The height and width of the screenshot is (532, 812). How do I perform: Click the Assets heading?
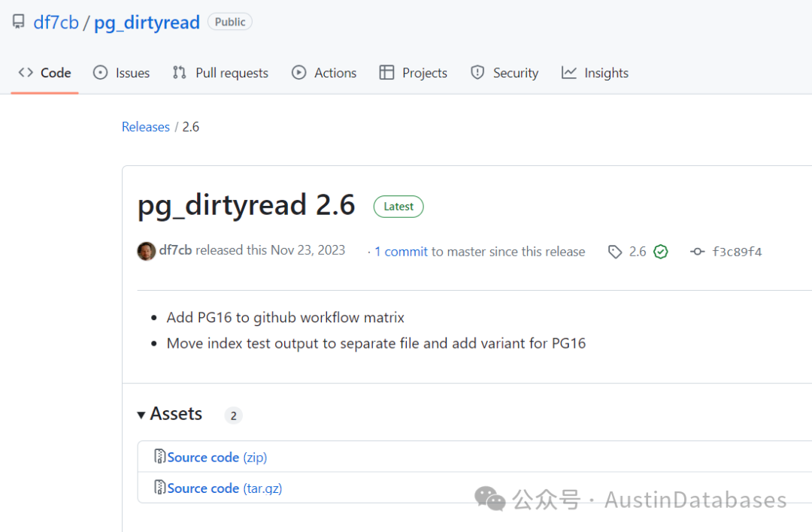[176, 414]
